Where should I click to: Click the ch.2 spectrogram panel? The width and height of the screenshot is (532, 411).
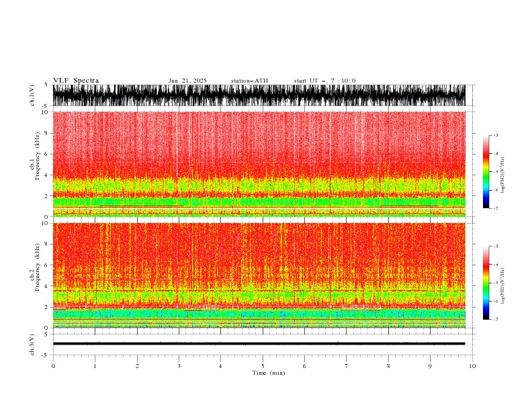coord(259,275)
